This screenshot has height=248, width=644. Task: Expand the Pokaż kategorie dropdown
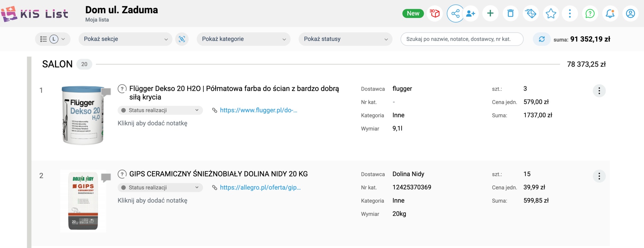pyautogui.click(x=243, y=39)
